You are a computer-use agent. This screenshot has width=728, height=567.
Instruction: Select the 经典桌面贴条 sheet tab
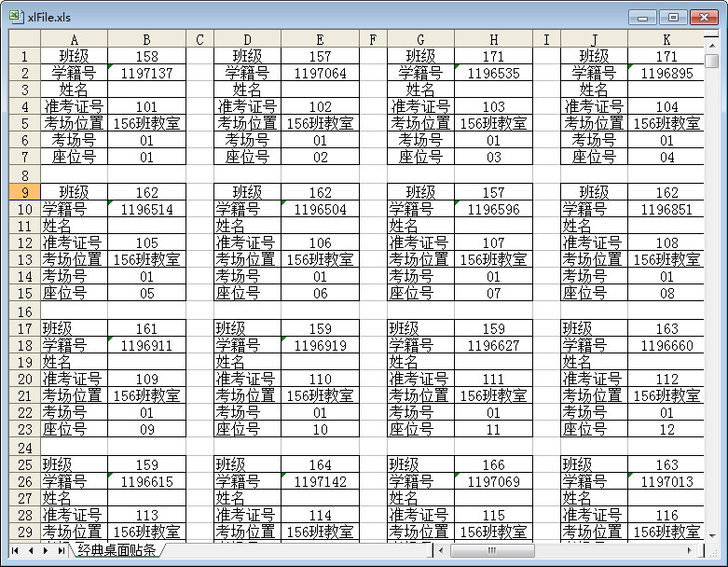point(117,550)
